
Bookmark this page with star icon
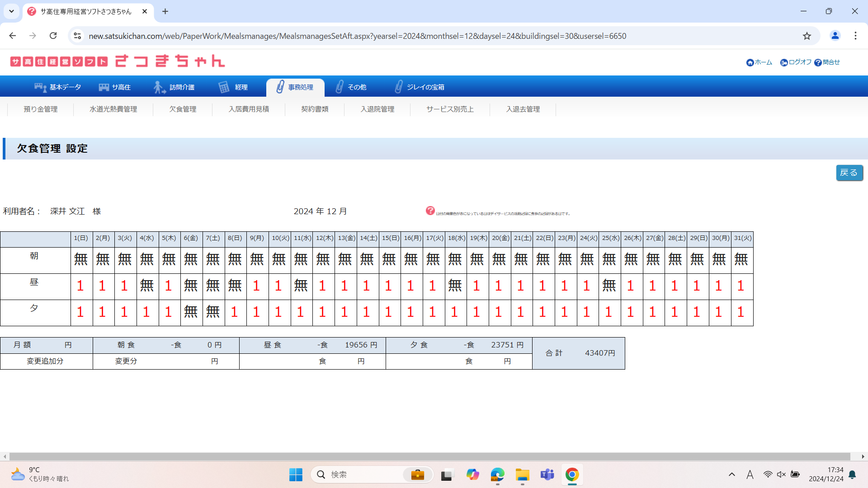[807, 36]
